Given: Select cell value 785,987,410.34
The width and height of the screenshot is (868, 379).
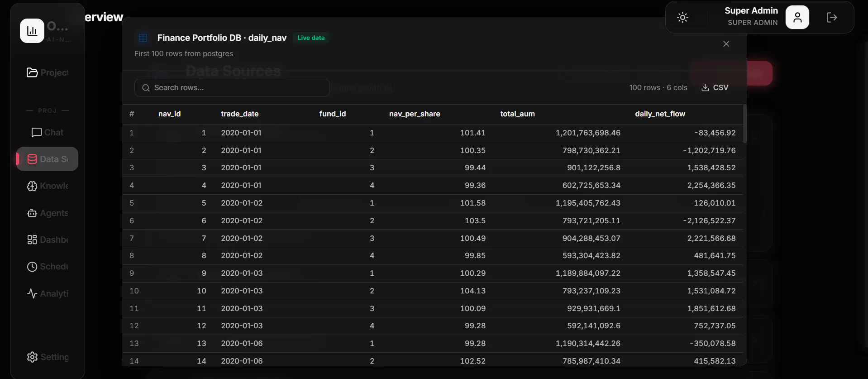Looking at the screenshot, I should [x=591, y=361].
